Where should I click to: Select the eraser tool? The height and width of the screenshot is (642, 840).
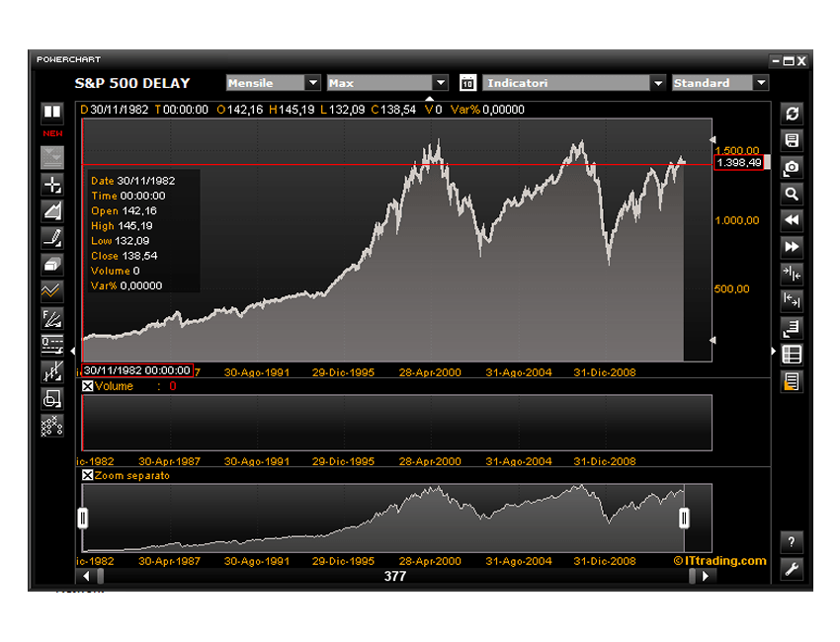[x=52, y=265]
